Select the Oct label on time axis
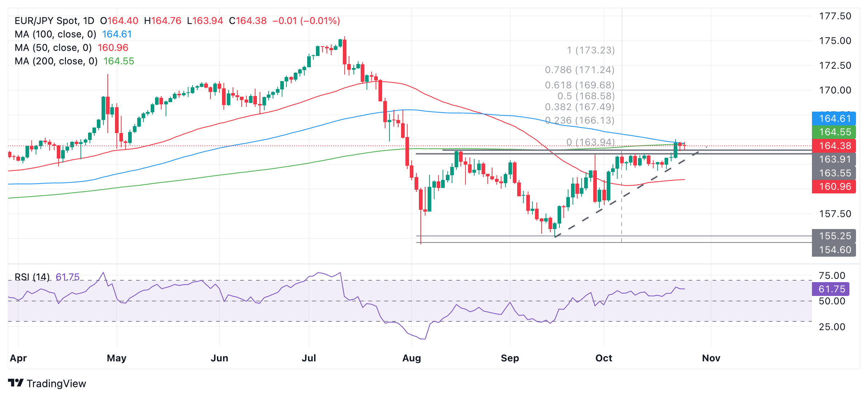 [x=604, y=358]
